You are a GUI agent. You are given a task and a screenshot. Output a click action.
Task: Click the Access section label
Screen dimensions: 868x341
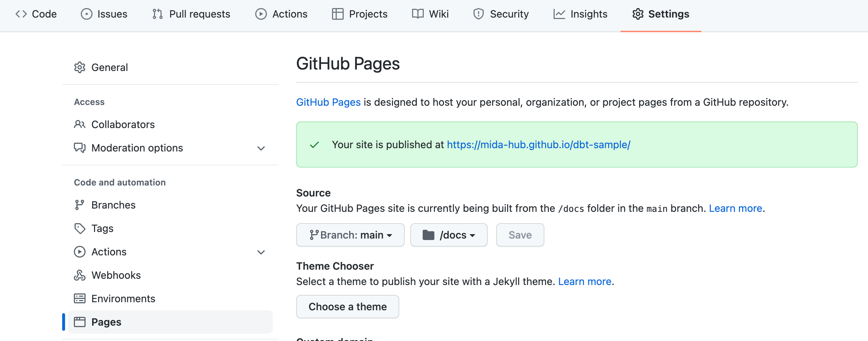click(89, 102)
